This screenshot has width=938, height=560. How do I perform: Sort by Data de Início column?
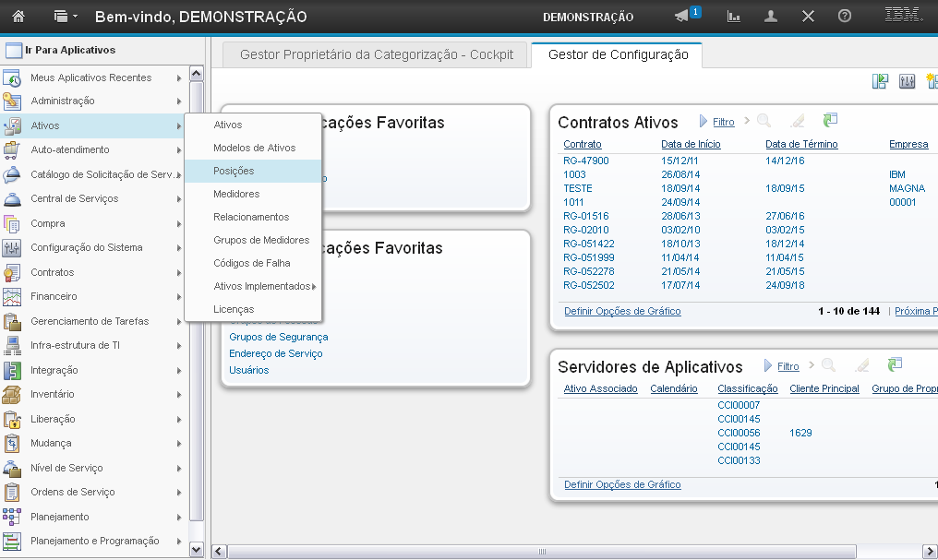coord(691,144)
